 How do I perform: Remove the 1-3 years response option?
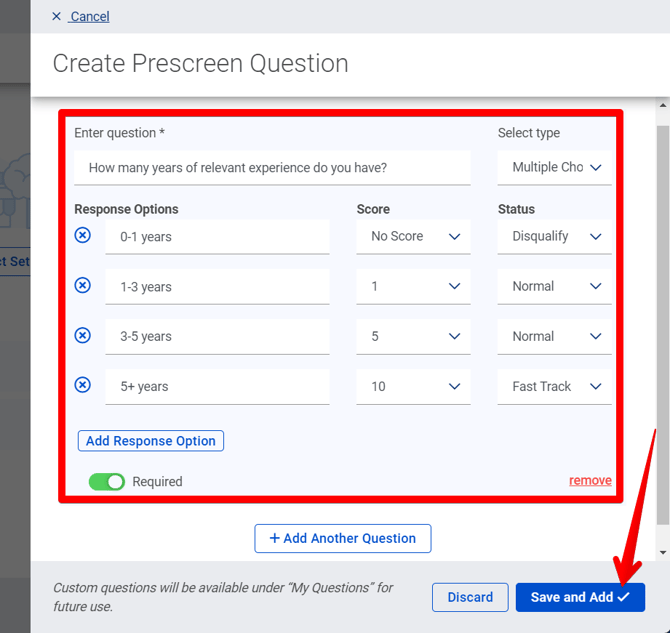pyautogui.click(x=83, y=286)
